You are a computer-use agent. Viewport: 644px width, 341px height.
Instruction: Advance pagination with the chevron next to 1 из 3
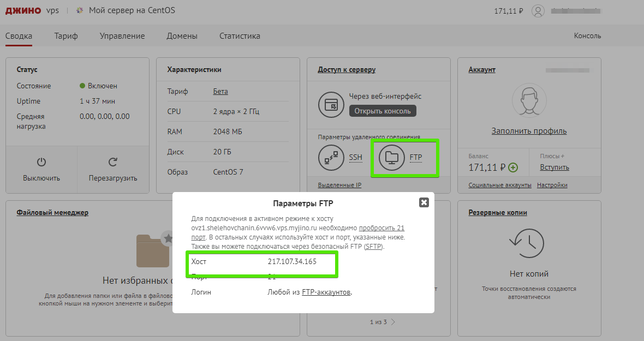[393, 321]
